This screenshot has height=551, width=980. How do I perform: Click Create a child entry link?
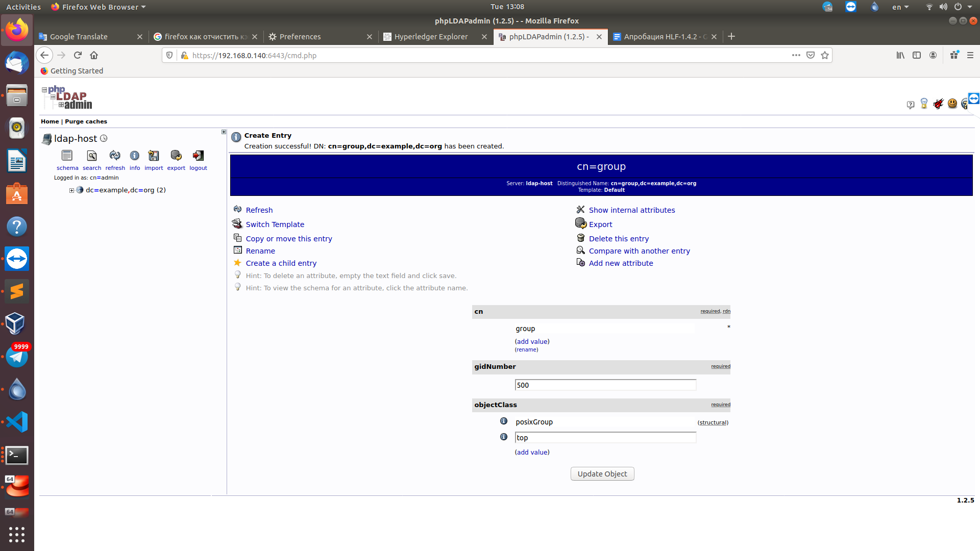coord(281,263)
